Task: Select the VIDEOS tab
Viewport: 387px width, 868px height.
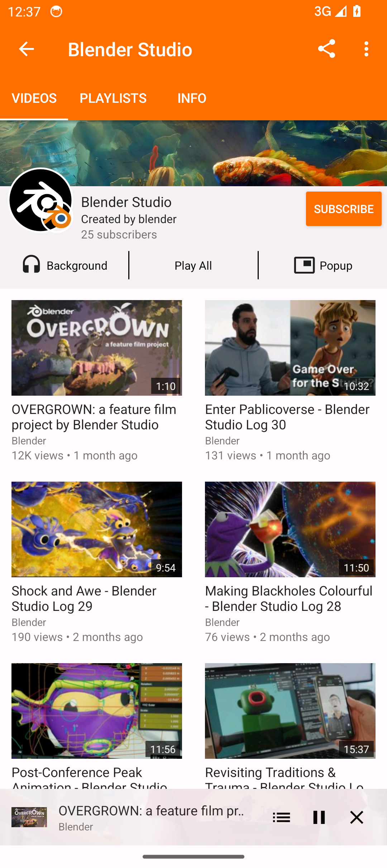Action: pos(34,98)
